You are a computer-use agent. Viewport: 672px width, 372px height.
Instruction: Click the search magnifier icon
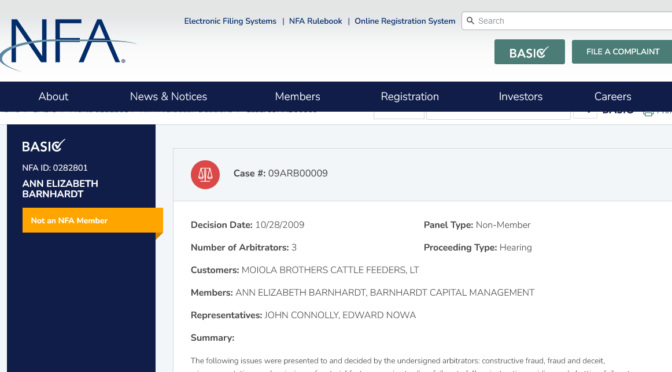coord(470,21)
